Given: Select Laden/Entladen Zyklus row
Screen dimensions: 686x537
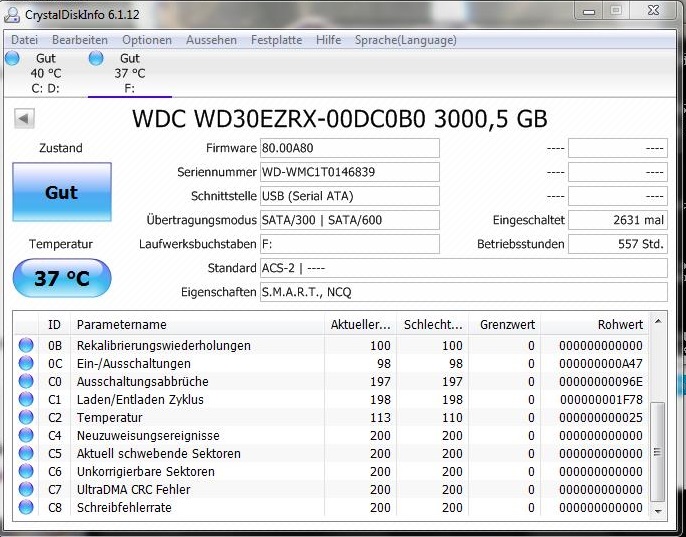Looking at the screenshot, I should 331,399.
